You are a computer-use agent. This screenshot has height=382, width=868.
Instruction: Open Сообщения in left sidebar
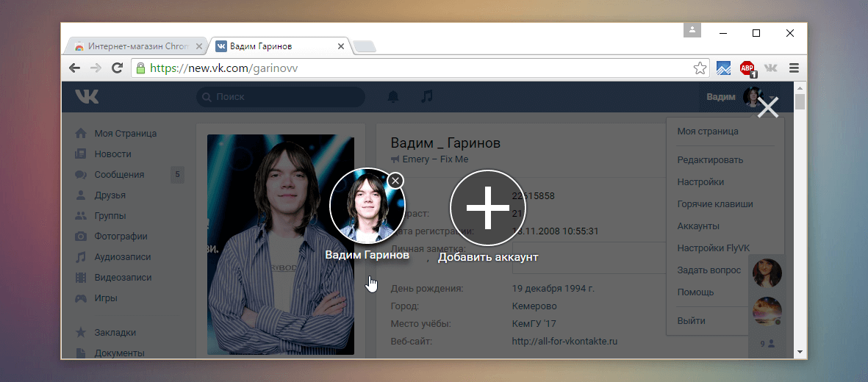(119, 175)
